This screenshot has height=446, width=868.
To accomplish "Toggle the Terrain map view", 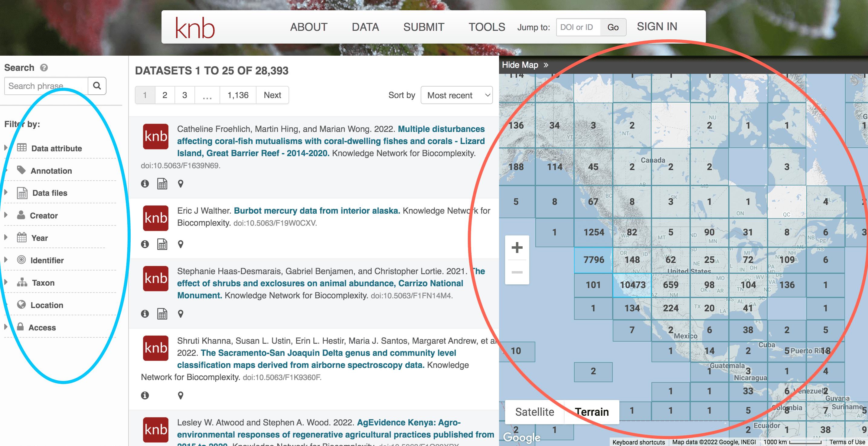I will (x=591, y=411).
